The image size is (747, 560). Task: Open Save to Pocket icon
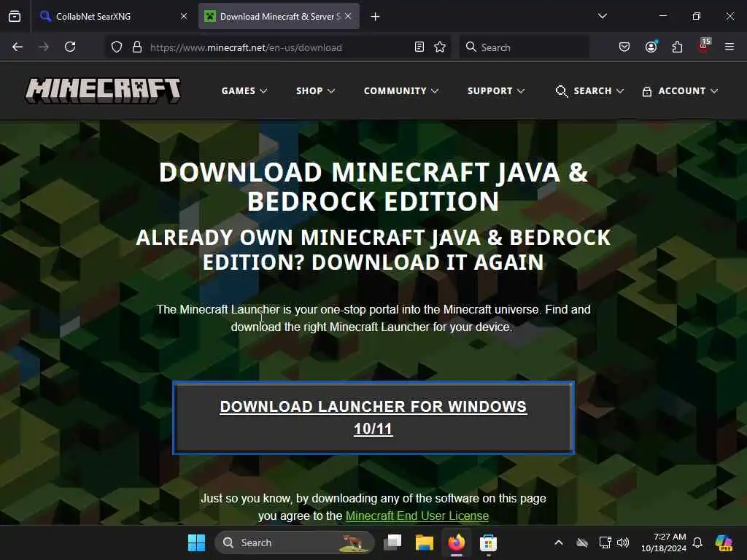[624, 47]
